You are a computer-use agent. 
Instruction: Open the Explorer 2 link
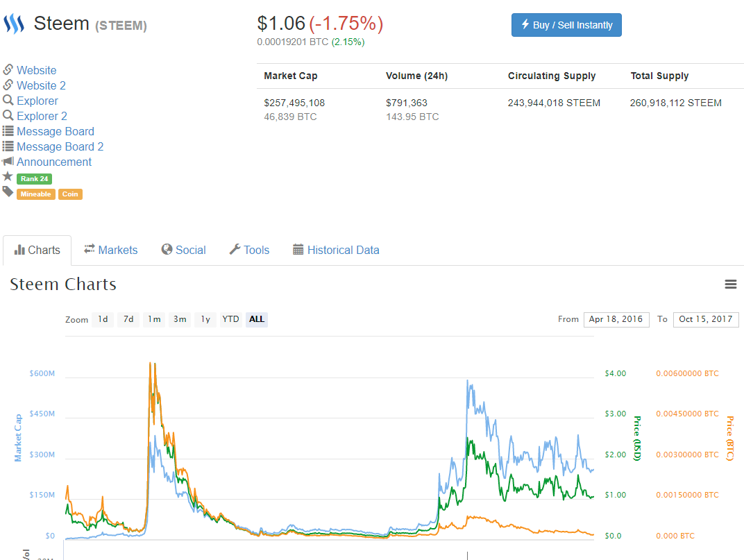click(42, 116)
